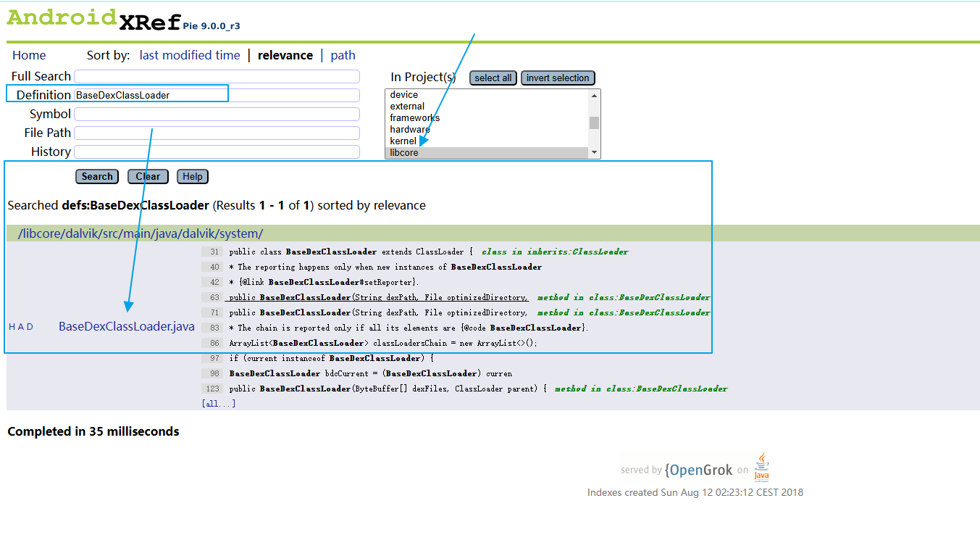Expand all matches with the [all...] link
This screenshot has width=980, height=535.
tap(219, 403)
